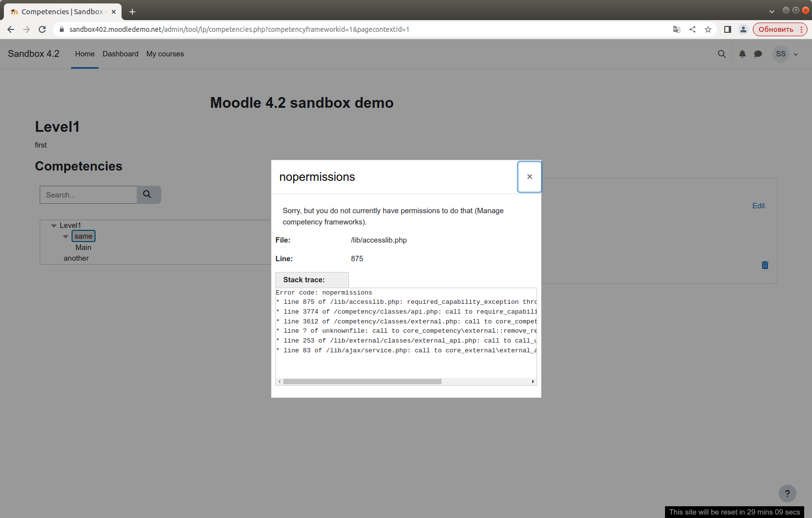812x518 pixels.
Task: Click 'Error code: nopermissions' text
Action: pyautogui.click(x=324, y=293)
